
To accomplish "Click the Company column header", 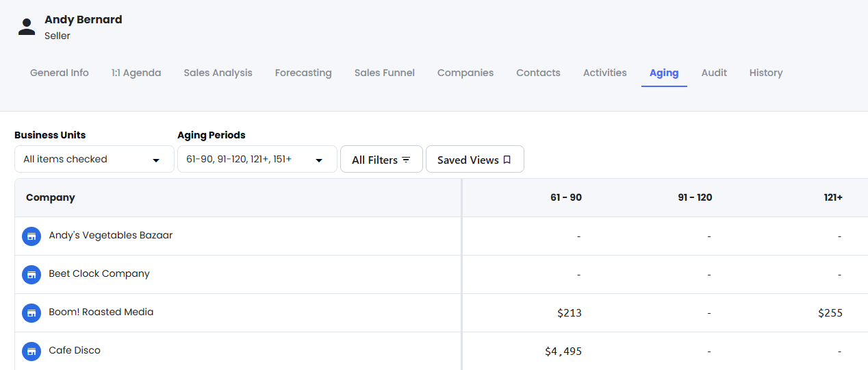I will coord(51,197).
